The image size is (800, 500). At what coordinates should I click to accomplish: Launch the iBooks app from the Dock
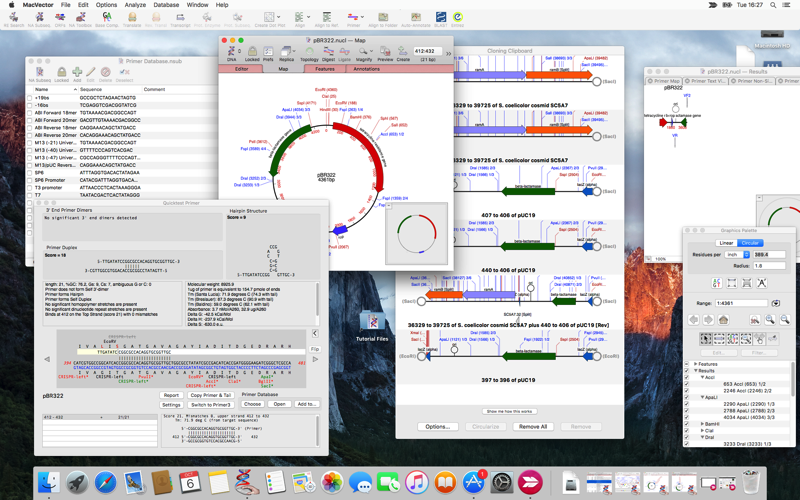click(444, 482)
